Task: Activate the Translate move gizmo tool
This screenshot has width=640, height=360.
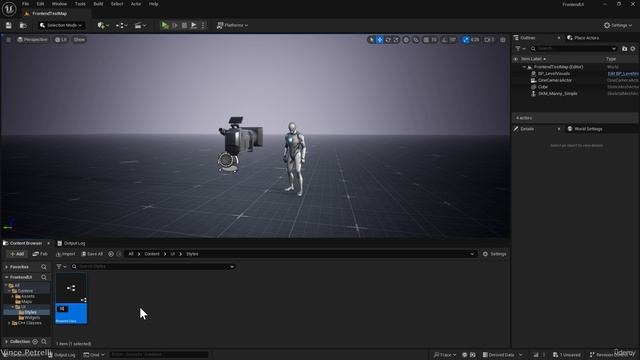Action: (380, 40)
